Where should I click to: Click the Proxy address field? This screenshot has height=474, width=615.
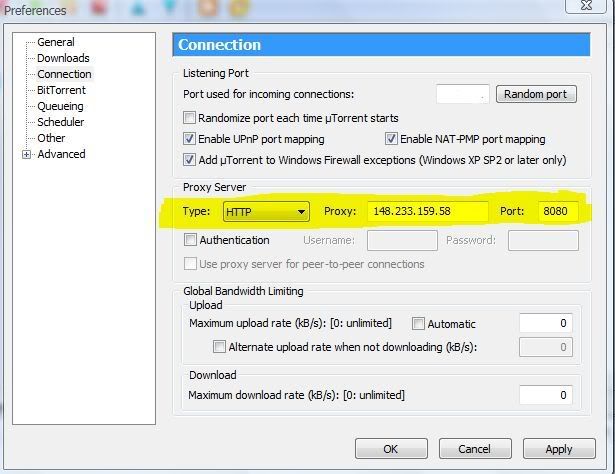pos(427,212)
